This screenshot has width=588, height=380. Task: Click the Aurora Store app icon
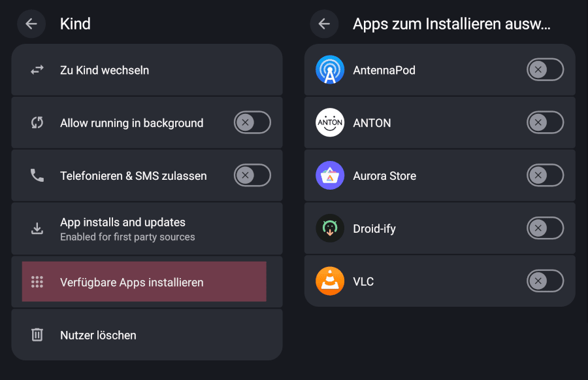[330, 176]
